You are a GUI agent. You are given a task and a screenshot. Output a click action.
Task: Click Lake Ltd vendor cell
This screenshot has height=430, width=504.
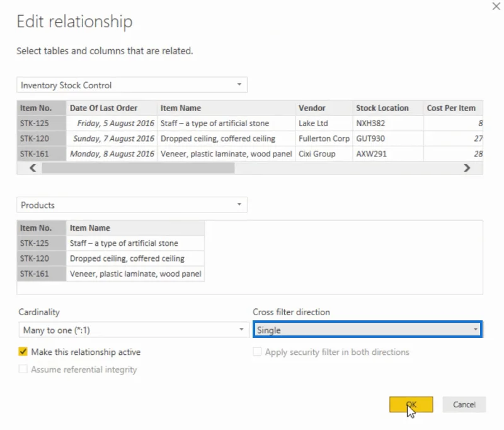tap(324, 123)
